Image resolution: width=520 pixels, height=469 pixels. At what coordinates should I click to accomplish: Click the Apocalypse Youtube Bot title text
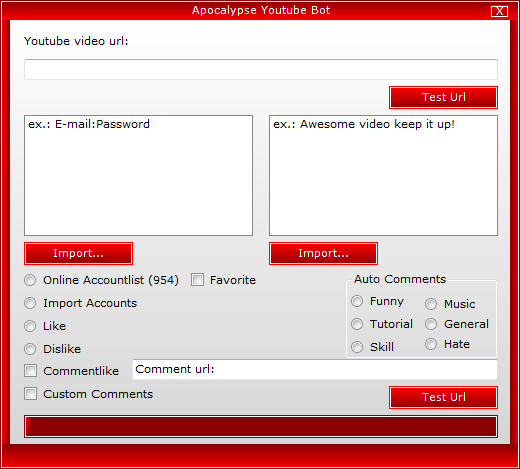(261, 10)
